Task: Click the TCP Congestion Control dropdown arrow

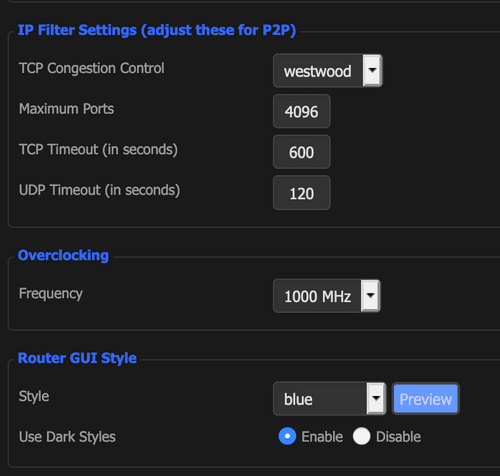Action: click(372, 71)
